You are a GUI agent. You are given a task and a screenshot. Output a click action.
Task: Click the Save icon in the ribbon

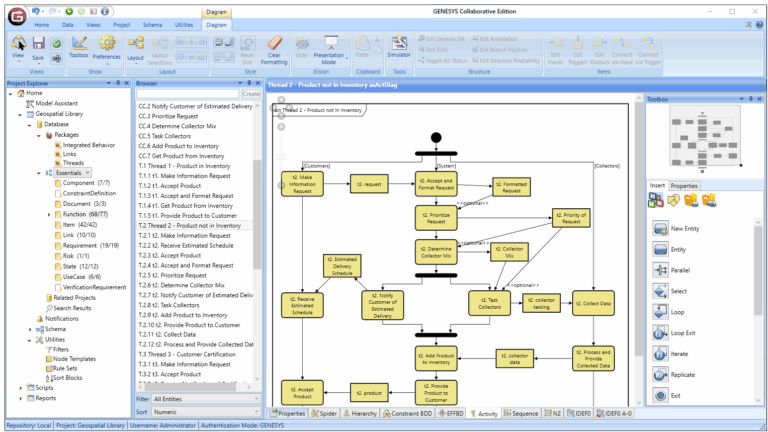click(x=38, y=44)
